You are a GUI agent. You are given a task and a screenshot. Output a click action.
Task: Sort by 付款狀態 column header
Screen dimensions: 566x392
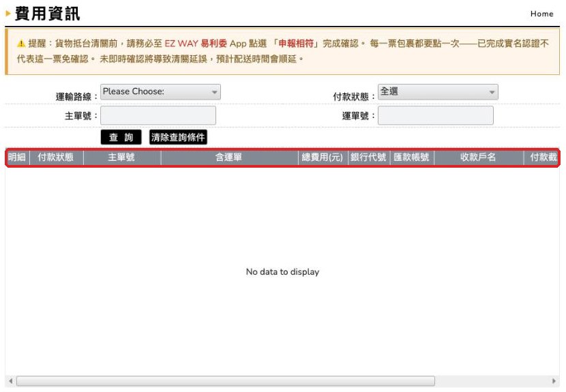[x=56, y=157]
